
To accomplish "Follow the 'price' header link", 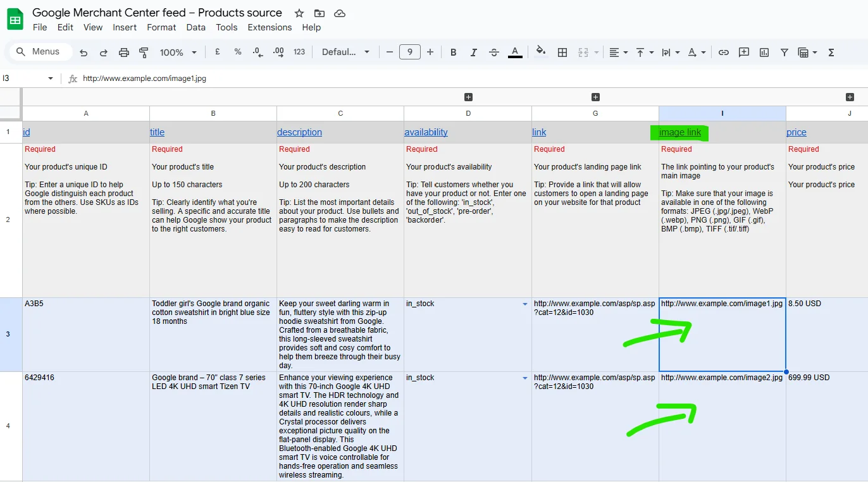I will coord(797,132).
